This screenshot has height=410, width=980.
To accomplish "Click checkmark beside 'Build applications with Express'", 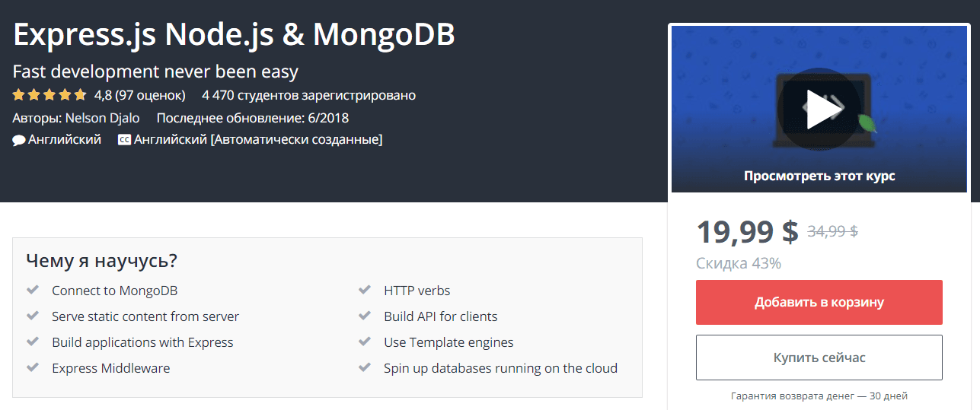I will click(33, 342).
